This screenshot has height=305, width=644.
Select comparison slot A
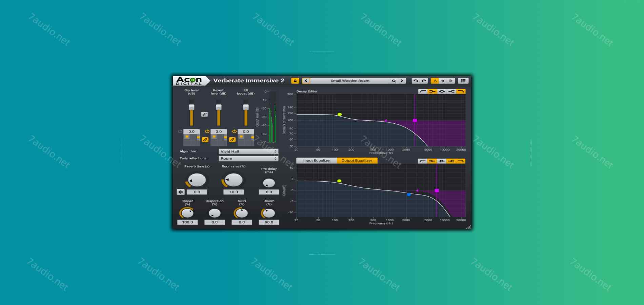435,81
